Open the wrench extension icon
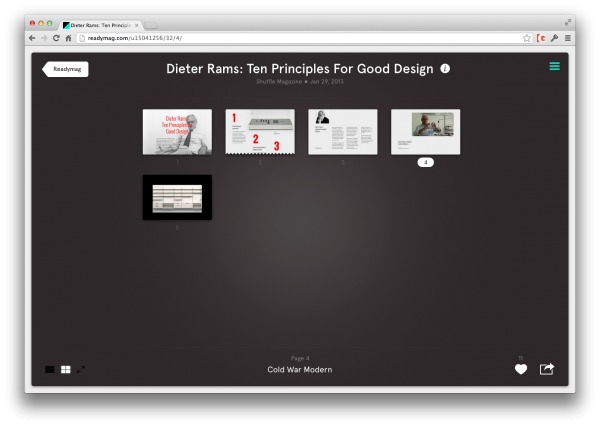This screenshot has height=427, width=600. tap(554, 38)
